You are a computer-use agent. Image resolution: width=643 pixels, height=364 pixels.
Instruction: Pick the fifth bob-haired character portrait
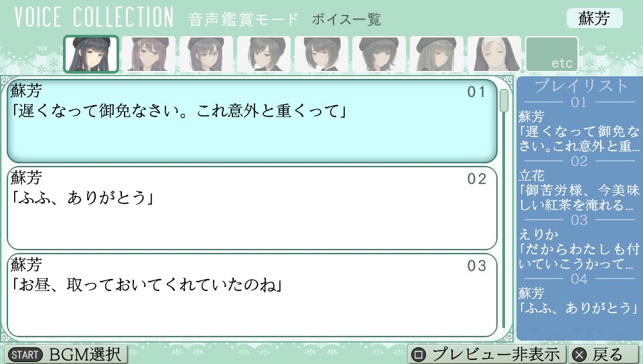pyautogui.click(x=321, y=54)
